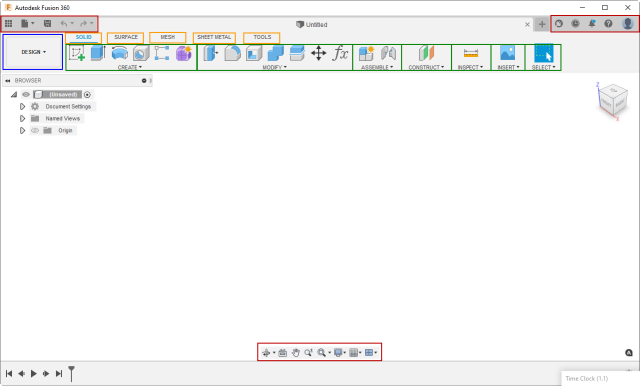Image resolution: width=640 pixels, height=386 pixels.
Task: Click the Look At tool
Action: [x=282, y=353]
